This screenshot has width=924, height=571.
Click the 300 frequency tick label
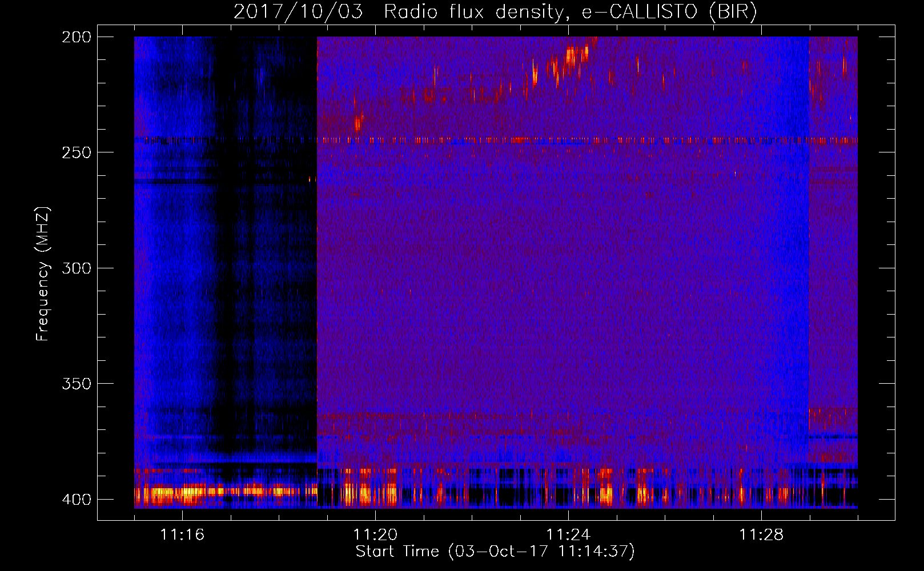76,268
